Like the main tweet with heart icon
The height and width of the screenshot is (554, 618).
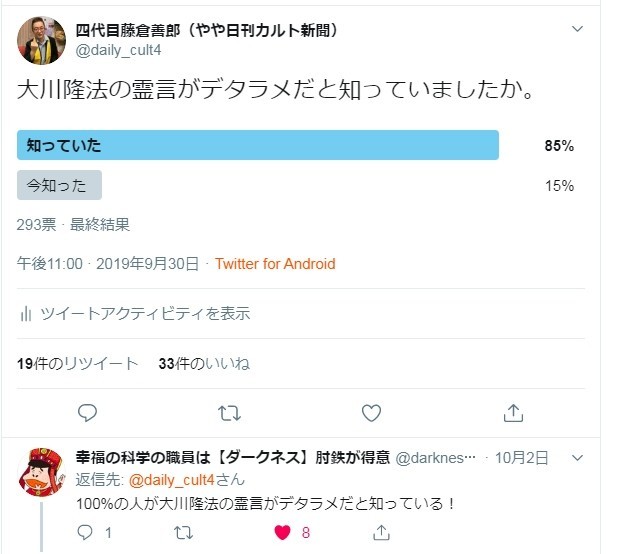point(371,412)
